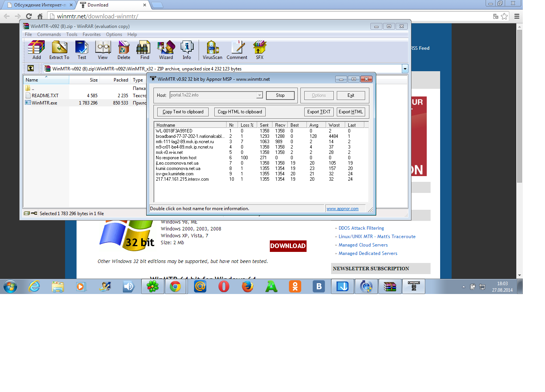Open the Commands menu in WinRAR
Screen dimensions: 545x392
click(x=49, y=34)
